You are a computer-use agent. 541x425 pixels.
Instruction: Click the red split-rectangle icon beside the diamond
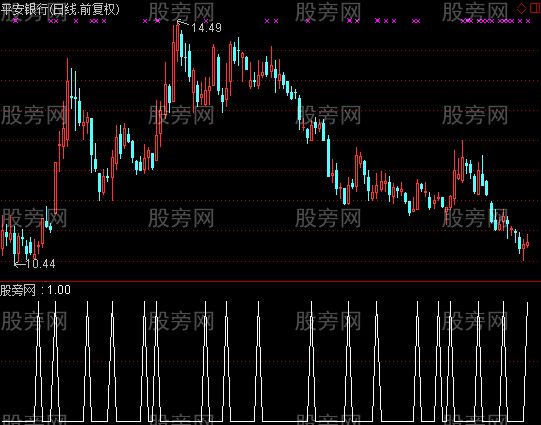[535, 8]
